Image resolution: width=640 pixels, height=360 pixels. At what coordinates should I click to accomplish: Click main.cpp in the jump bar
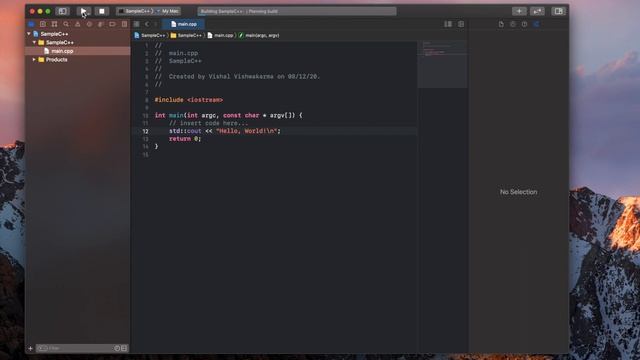pos(220,36)
